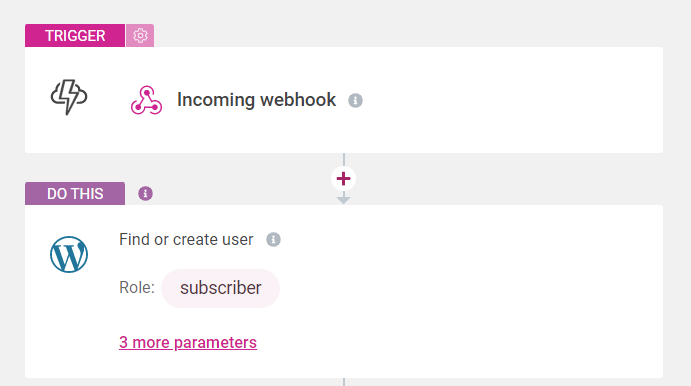Open trigger settings gear icon
Viewport: 691px width, 386px height.
pyautogui.click(x=140, y=35)
